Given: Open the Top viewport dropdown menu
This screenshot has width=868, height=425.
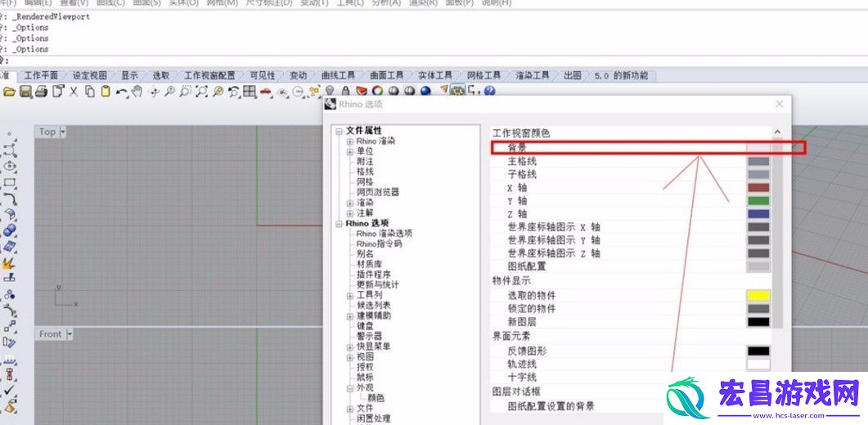Looking at the screenshot, I should (x=62, y=132).
